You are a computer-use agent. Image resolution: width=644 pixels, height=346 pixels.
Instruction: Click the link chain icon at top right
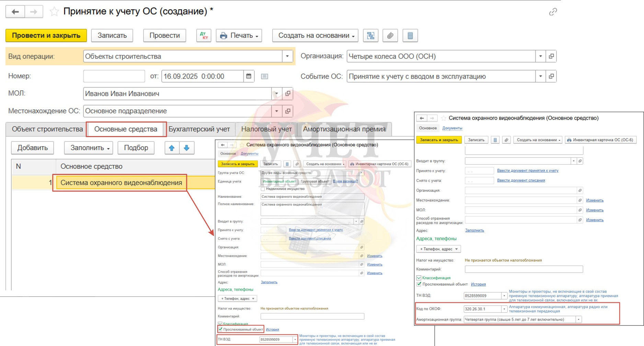(x=553, y=12)
